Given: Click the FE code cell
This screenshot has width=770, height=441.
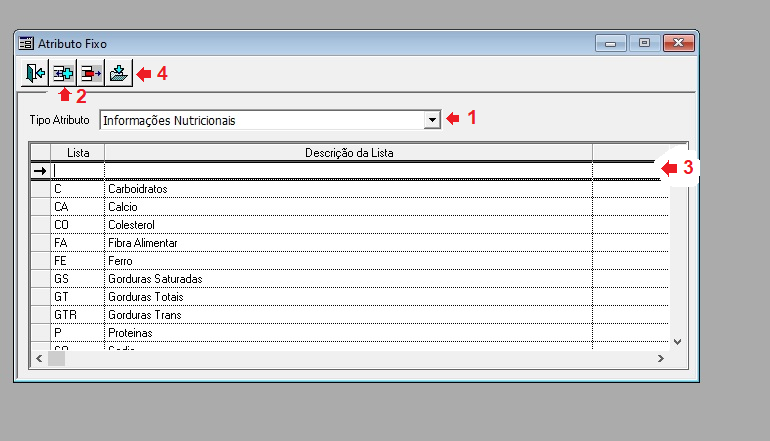Looking at the screenshot, I should point(78,261).
